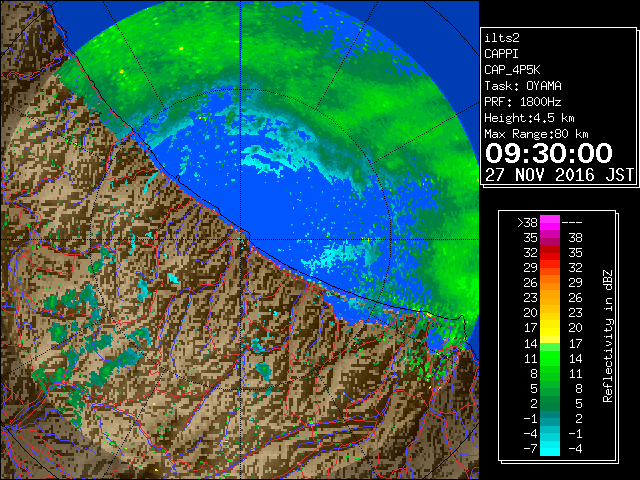
Task: Click the orange 26–29 dBZ legend swatch
Action: tap(550, 283)
